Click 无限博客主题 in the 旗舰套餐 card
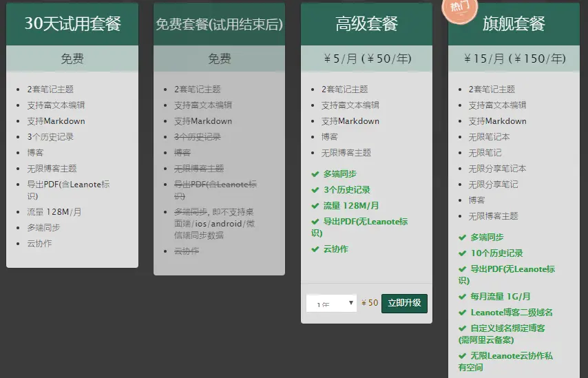Screen dimensions: 588x378 pos(493,216)
